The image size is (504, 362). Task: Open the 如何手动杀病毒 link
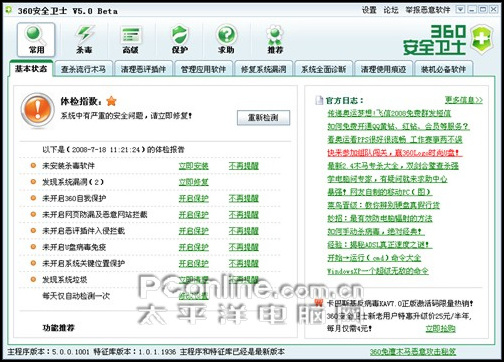coord(376,231)
